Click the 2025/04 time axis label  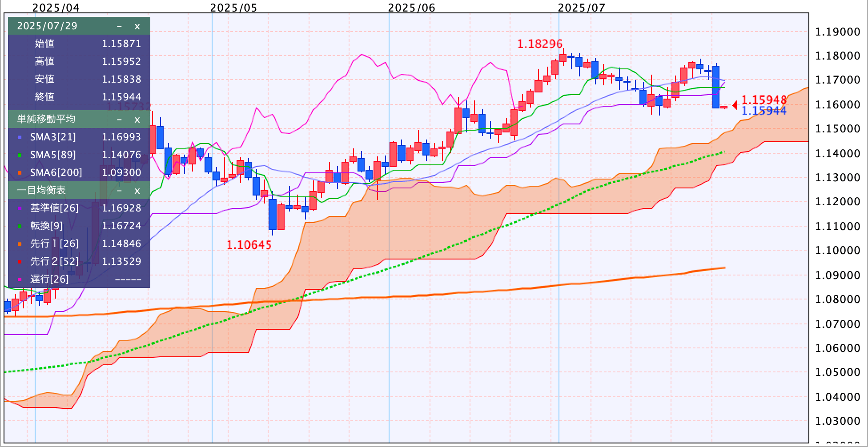[x=56, y=8]
